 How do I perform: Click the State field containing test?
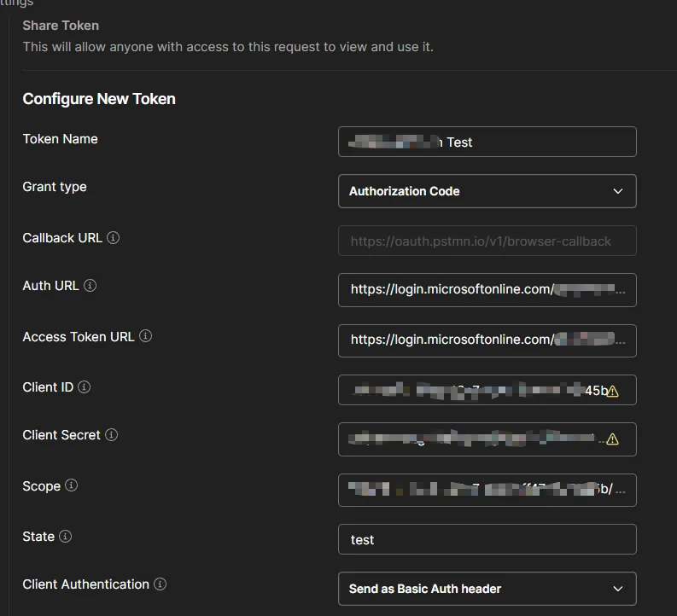487,539
